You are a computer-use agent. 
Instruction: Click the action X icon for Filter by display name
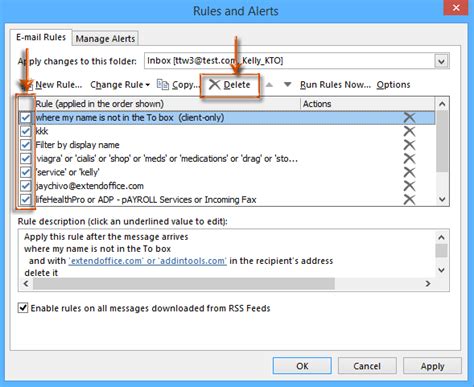pyautogui.click(x=409, y=145)
